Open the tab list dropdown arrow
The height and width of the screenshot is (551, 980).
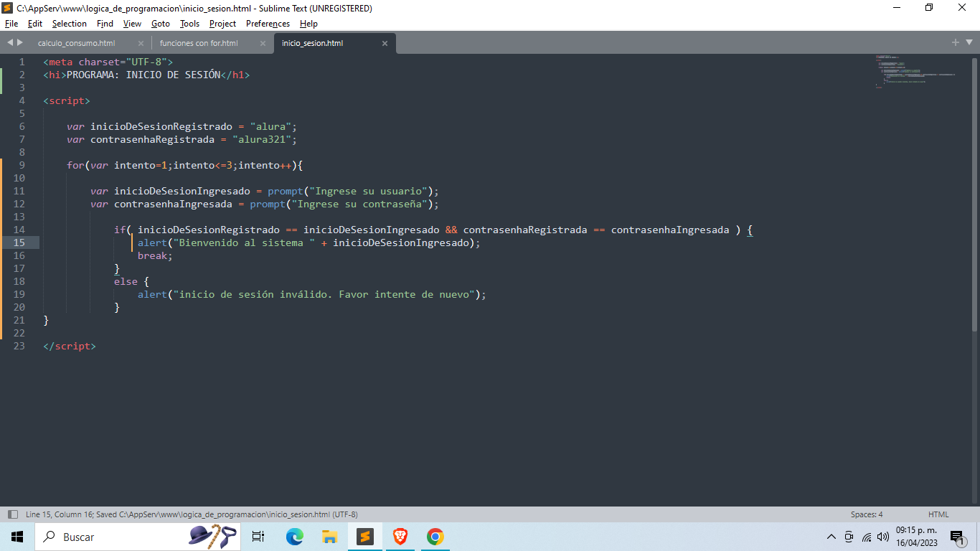[x=969, y=43]
